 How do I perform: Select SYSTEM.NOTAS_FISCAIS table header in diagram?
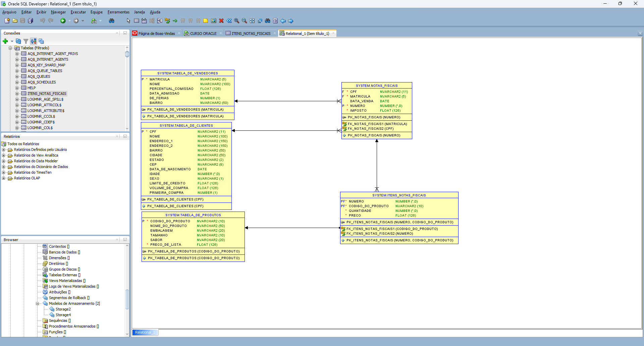coord(377,86)
